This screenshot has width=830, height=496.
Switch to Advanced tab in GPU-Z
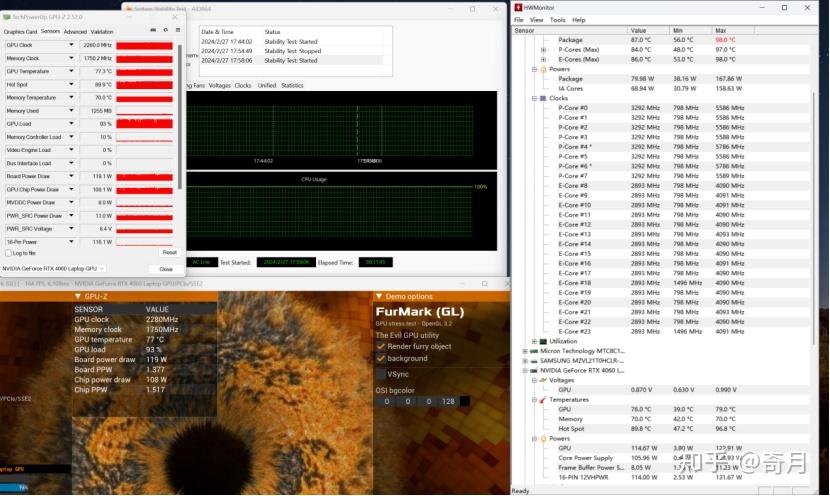(75, 32)
